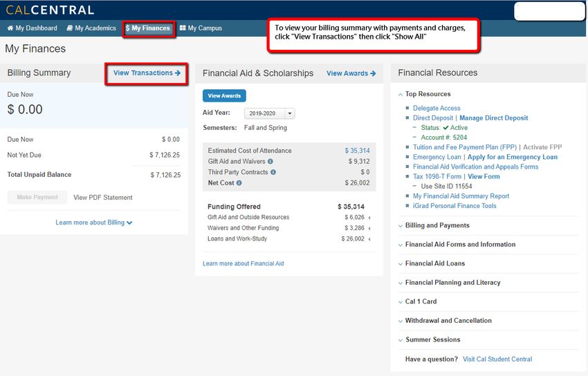The height and width of the screenshot is (376, 588).
Task: Open Aid Year 2019-2020 dropdown
Action: tap(269, 113)
